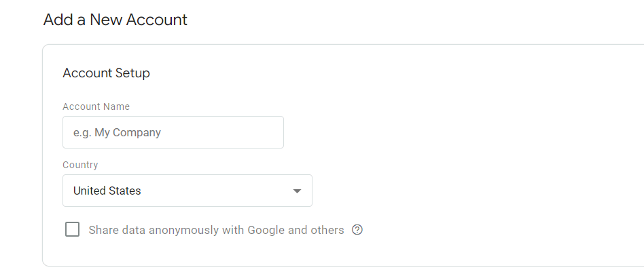Click the word 'Setup' in the card heading

tap(133, 73)
